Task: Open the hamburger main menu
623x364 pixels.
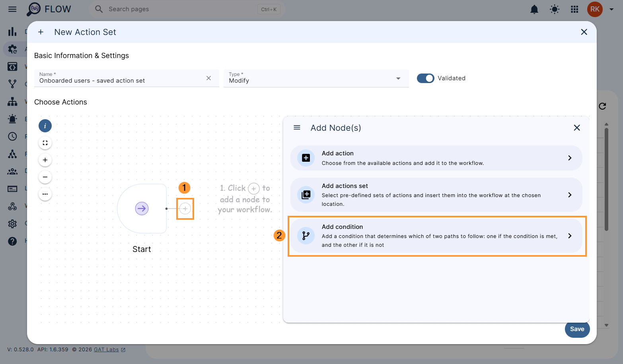Action: [12, 9]
